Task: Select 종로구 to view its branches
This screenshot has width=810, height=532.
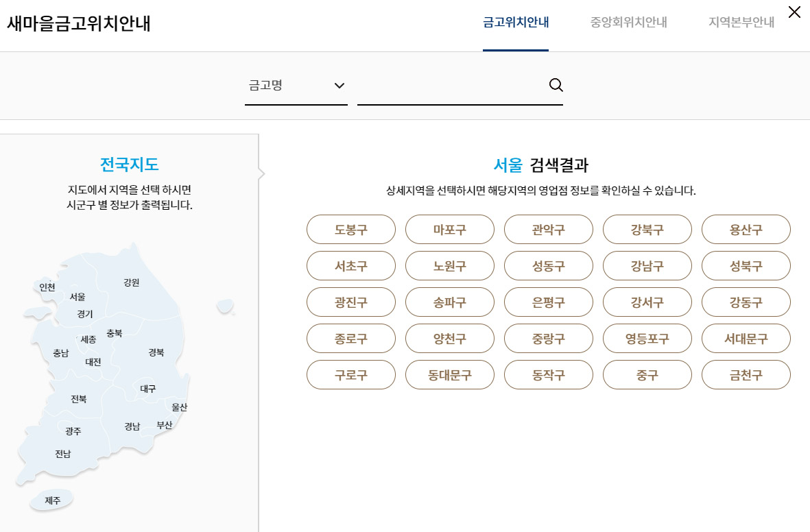Action: tap(350, 338)
